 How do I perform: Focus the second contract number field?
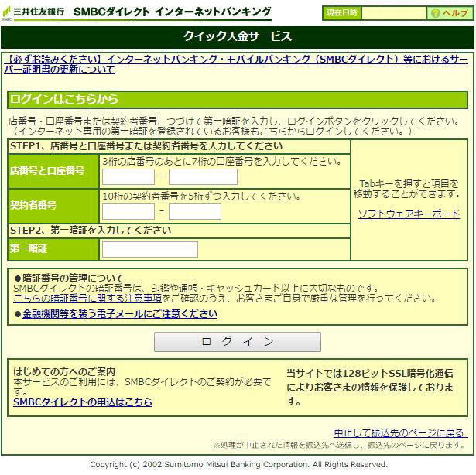(x=195, y=211)
